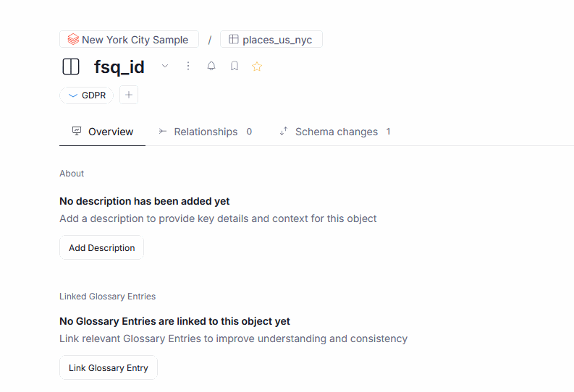Viewport: 574px width, 392px height.
Task: Add a new tag with plus button
Action: pyautogui.click(x=129, y=95)
